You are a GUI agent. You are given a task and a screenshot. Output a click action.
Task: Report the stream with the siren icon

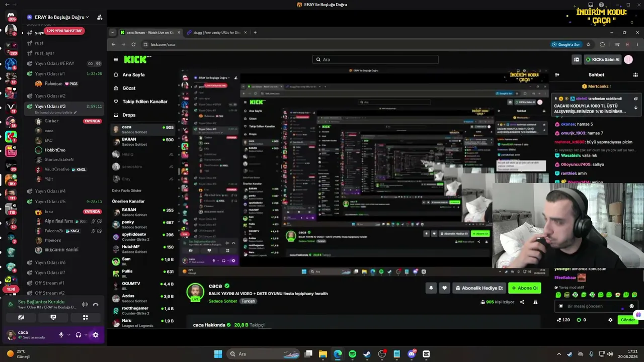coord(535,302)
